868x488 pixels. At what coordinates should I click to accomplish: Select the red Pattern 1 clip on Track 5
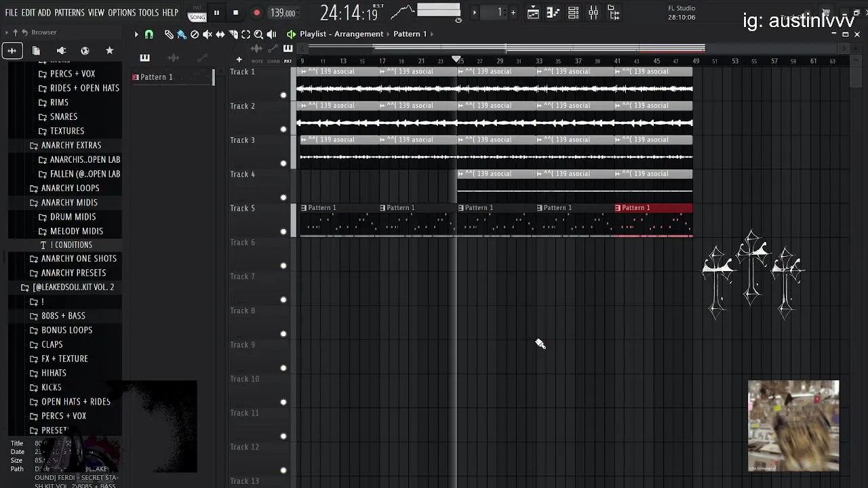(x=653, y=221)
